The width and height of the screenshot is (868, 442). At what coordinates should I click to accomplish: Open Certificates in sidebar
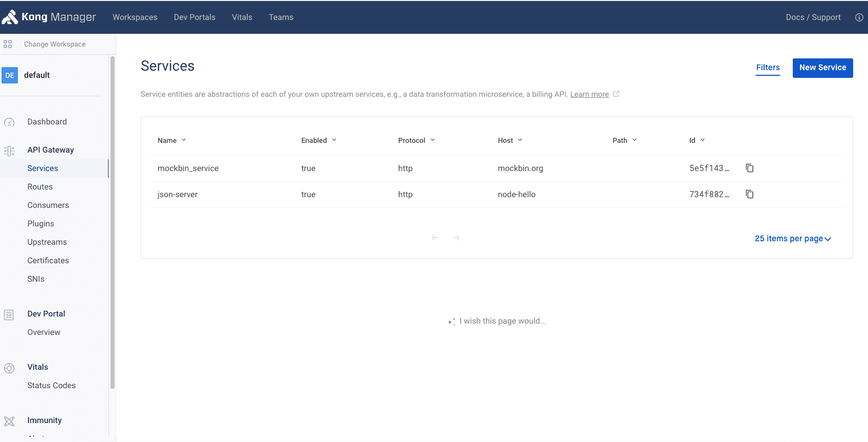48,261
